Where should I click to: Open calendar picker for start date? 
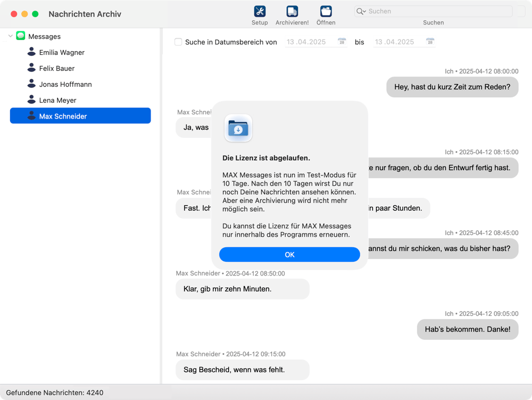(x=342, y=42)
